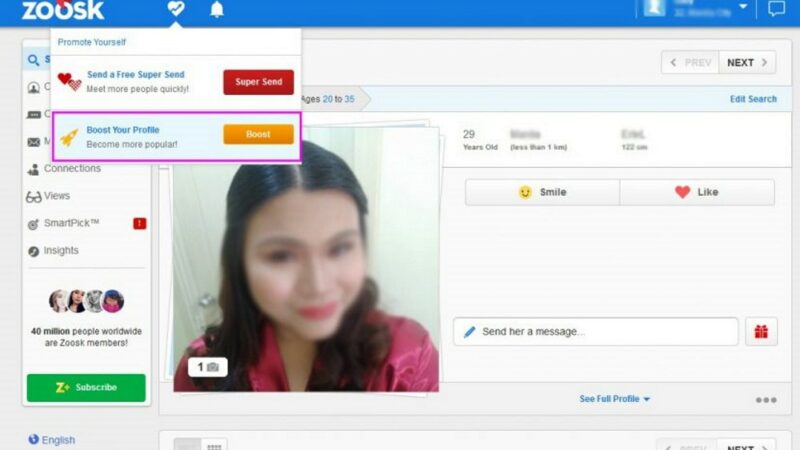Click the 40 million people worldwide text
The image size is (800, 450).
point(86,337)
